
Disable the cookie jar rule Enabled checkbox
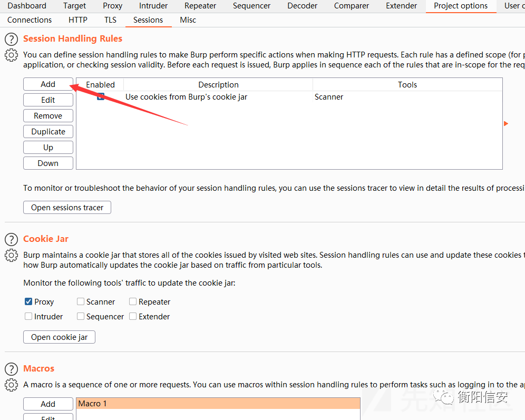coord(101,97)
